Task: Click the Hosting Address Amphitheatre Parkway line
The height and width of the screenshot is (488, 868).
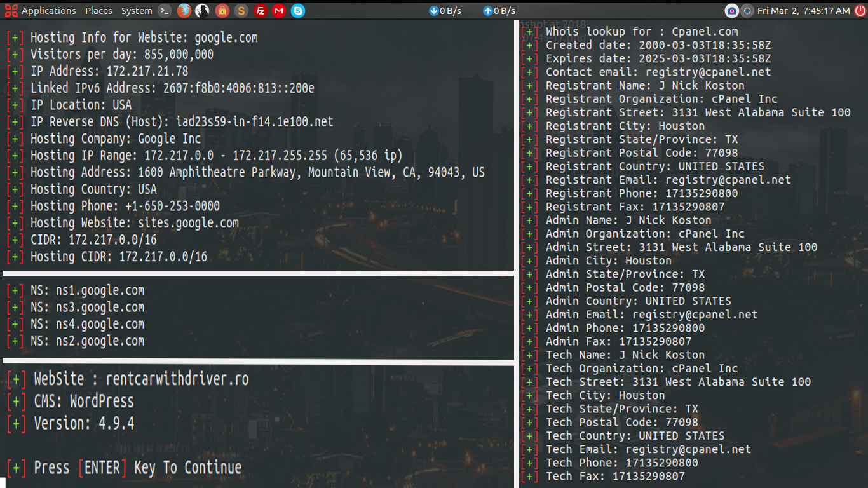Action: pos(245,172)
